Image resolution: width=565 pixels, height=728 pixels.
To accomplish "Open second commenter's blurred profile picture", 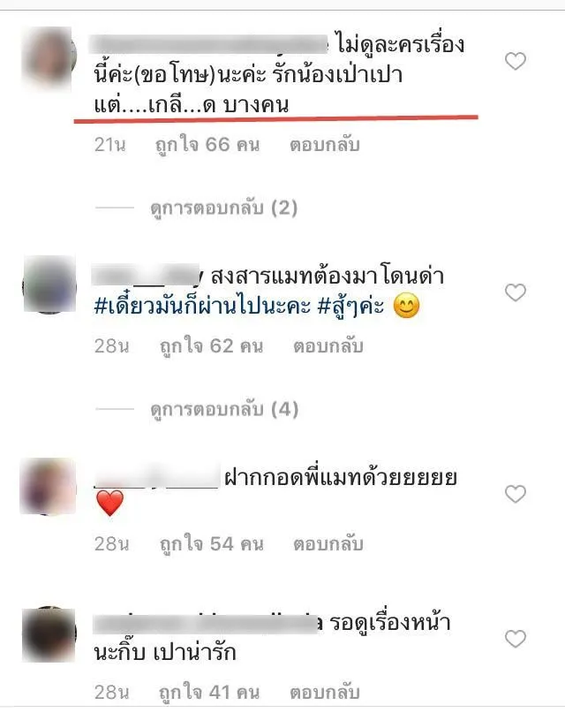I will point(49,284).
